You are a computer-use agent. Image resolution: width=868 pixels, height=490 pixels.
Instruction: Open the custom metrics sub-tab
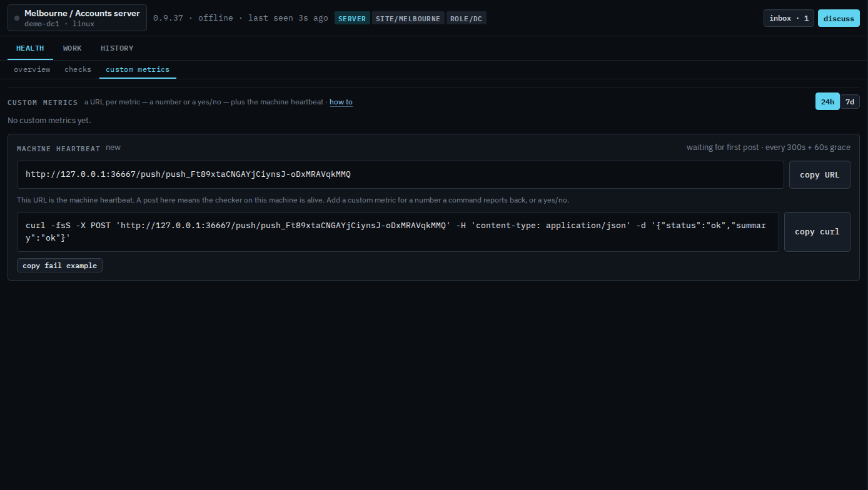point(138,69)
